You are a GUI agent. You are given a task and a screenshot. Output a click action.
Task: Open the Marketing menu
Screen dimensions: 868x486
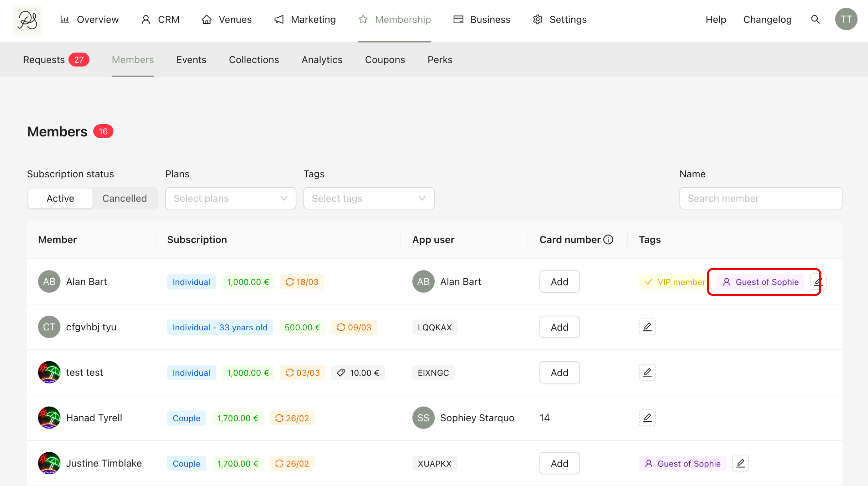[x=305, y=20]
